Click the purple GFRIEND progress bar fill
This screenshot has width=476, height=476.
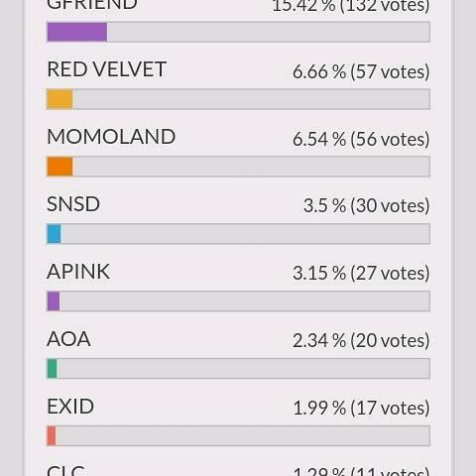point(77,32)
